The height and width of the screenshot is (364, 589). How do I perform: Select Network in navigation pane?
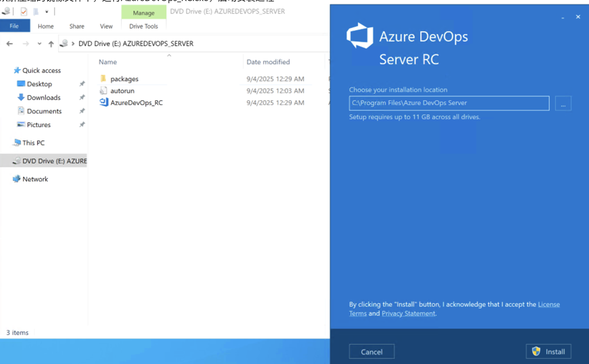35,179
